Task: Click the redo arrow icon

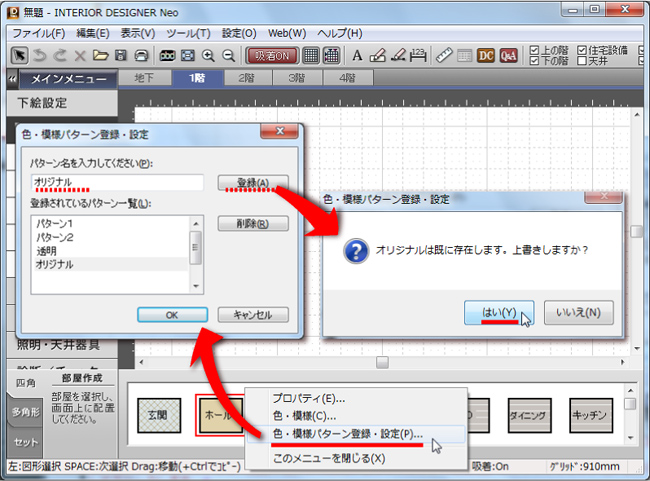Action: (60, 55)
